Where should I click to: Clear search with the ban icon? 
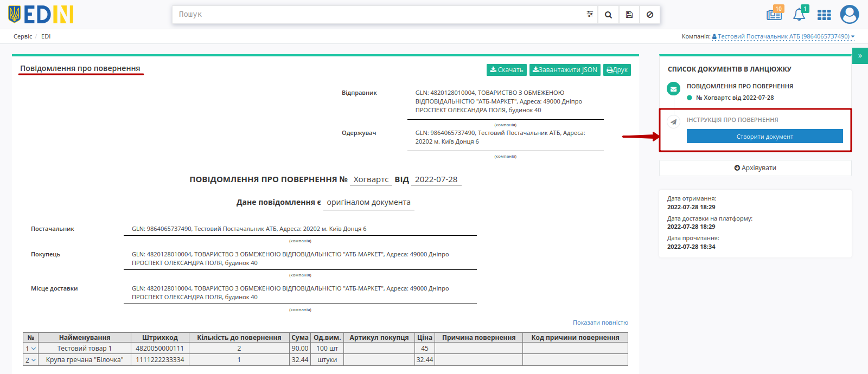(650, 15)
